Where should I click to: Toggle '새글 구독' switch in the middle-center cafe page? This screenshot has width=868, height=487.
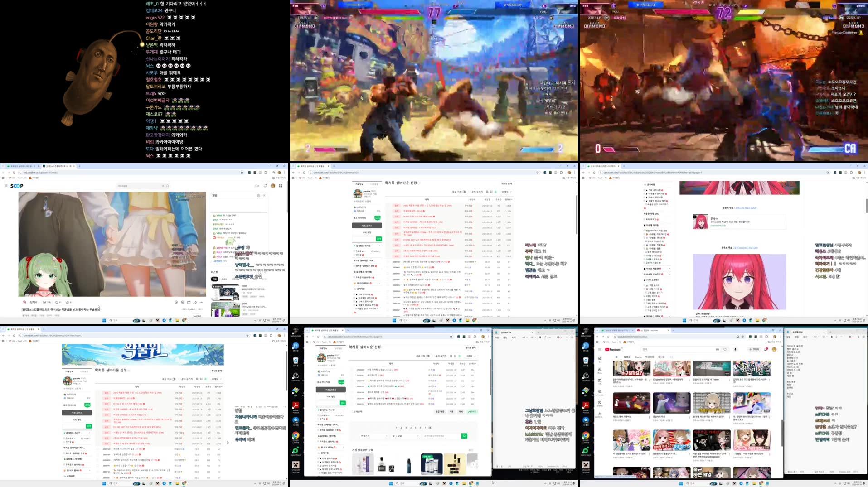coord(463,192)
